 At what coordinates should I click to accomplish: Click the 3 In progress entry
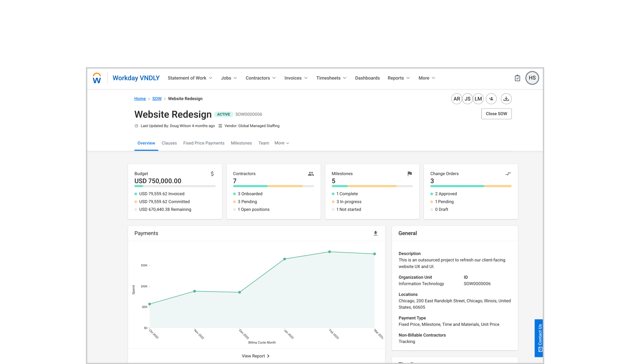coord(349,201)
